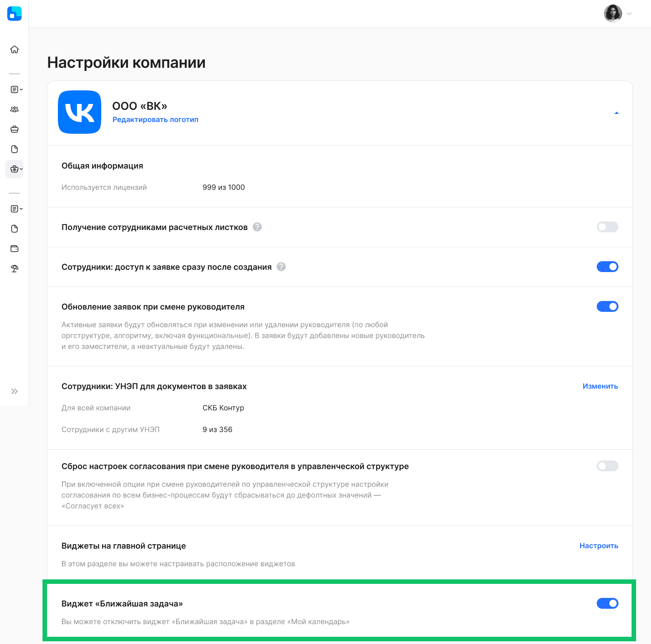Collapse the ООО «ВК» company card
Viewport: 651px width, 644px height.
click(617, 113)
